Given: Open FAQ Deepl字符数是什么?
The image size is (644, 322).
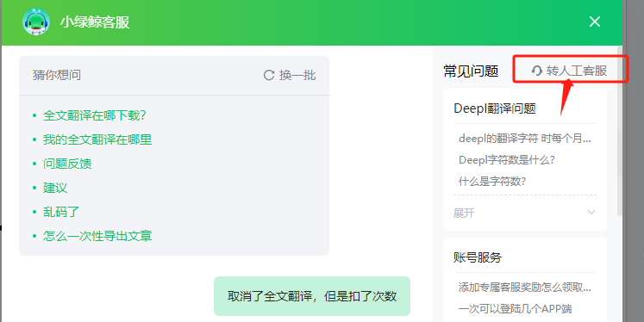Looking at the screenshot, I should point(507,159).
